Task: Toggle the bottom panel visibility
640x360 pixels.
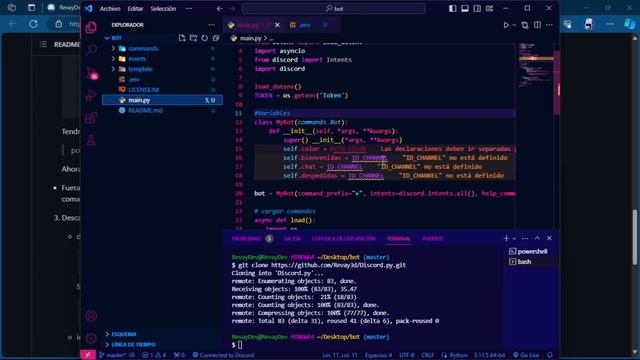Action: click(464, 8)
